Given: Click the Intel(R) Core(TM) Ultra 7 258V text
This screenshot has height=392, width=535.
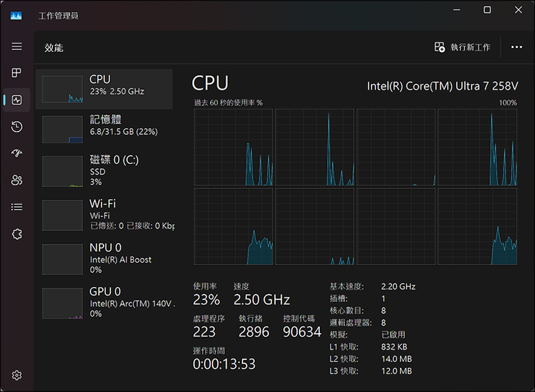Looking at the screenshot, I should 442,86.
